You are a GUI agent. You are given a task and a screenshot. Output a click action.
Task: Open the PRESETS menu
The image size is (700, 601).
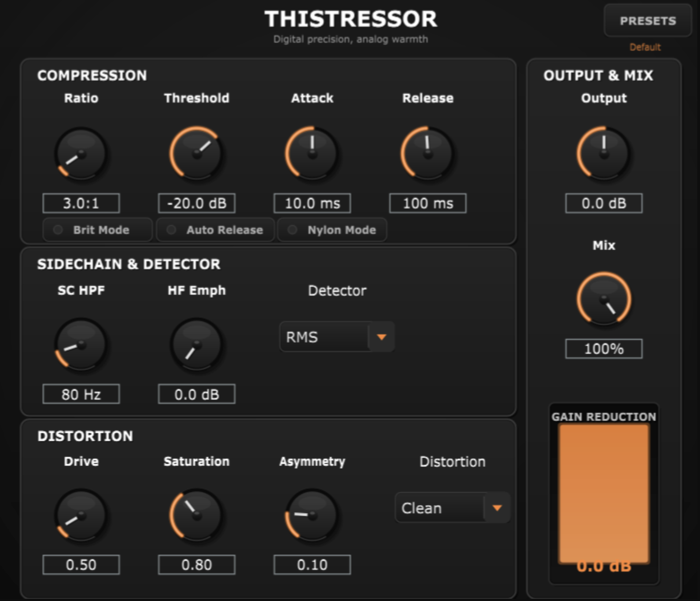tap(648, 21)
